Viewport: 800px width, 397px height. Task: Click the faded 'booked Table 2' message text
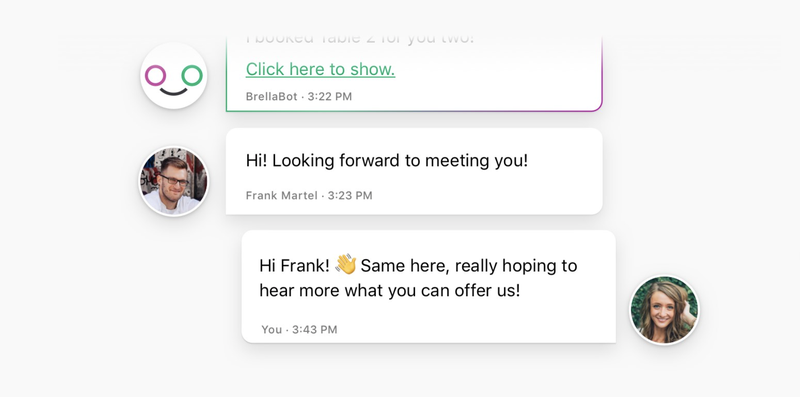[x=360, y=39]
